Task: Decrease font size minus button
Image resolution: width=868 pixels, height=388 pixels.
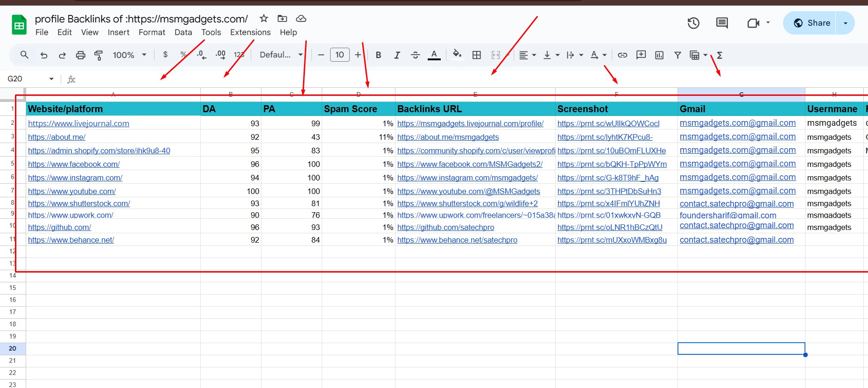Action: [321, 55]
